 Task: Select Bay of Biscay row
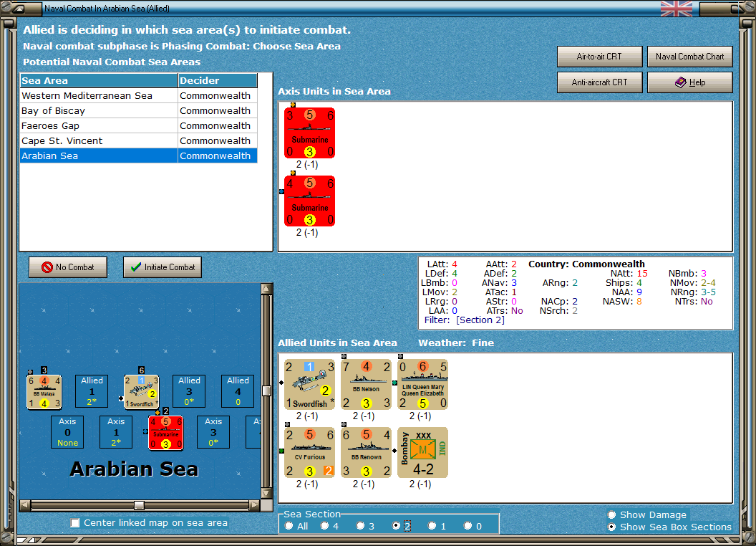tap(138, 110)
